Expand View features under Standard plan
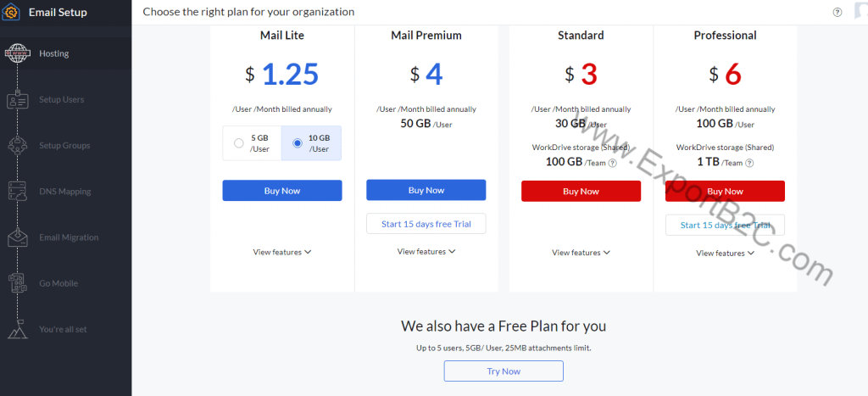868x396 pixels. pyautogui.click(x=581, y=253)
